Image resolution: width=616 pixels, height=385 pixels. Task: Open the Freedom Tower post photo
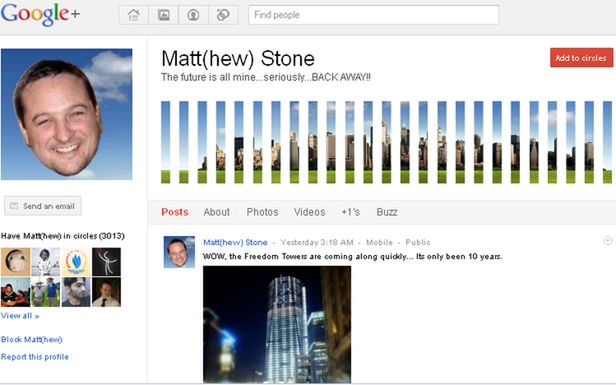pos(277,324)
